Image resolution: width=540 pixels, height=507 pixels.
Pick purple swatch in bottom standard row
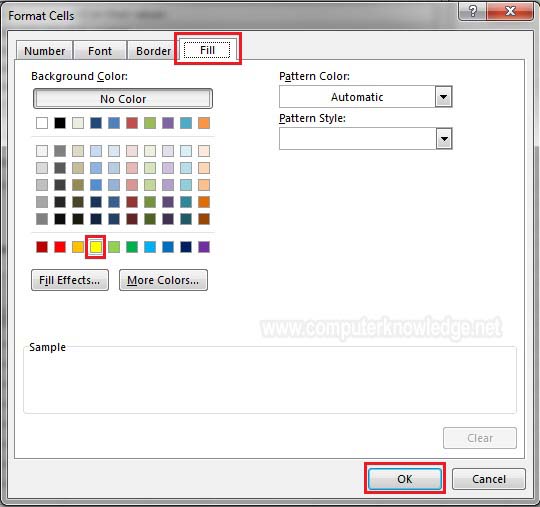tap(204, 247)
